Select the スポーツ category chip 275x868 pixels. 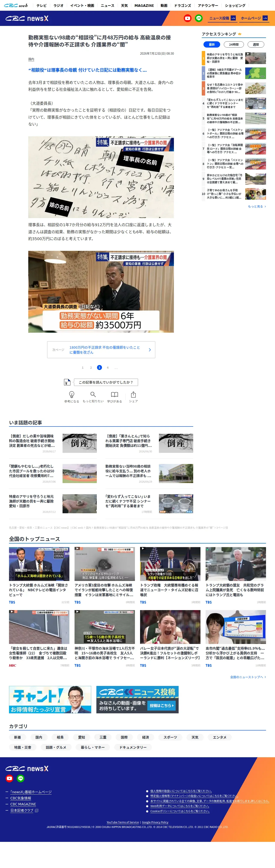point(170,737)
